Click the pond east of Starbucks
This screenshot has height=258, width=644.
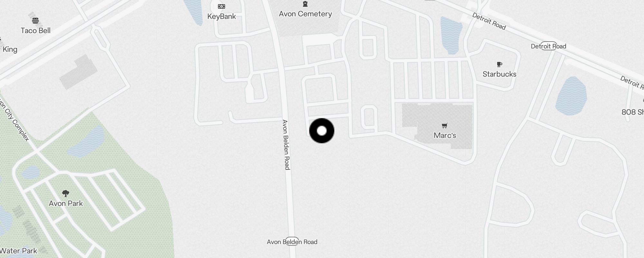coord(571,96)
